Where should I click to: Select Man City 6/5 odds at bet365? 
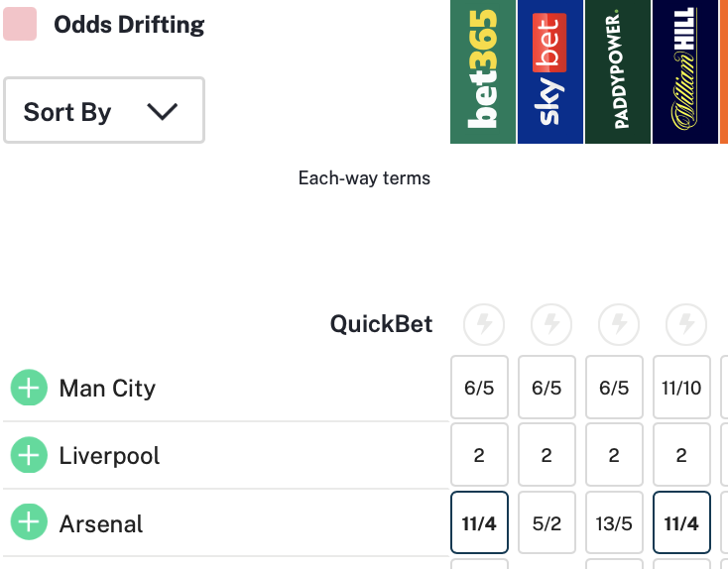coord(479,389)
